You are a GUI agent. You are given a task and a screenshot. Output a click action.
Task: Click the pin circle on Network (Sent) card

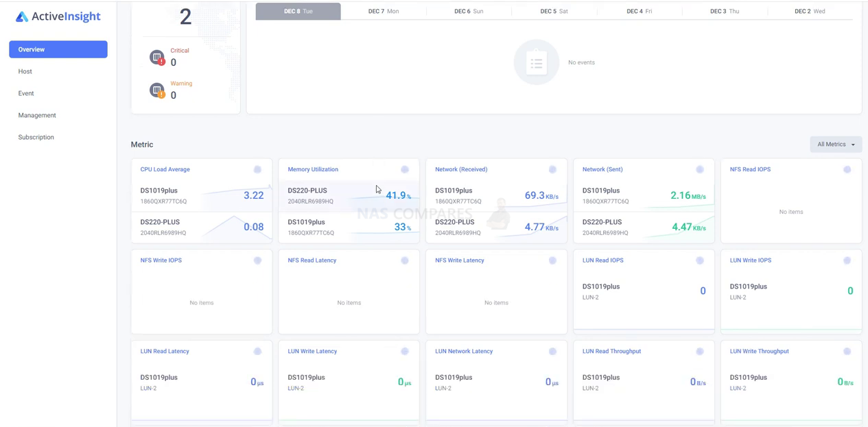tap(700, 169)
